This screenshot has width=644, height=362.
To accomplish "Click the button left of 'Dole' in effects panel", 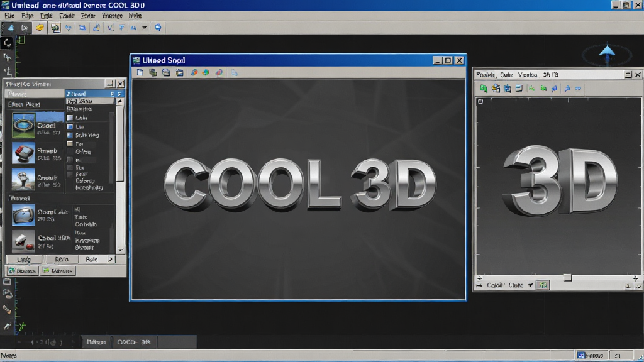I will pyautogui.click(x=24, y=260).
